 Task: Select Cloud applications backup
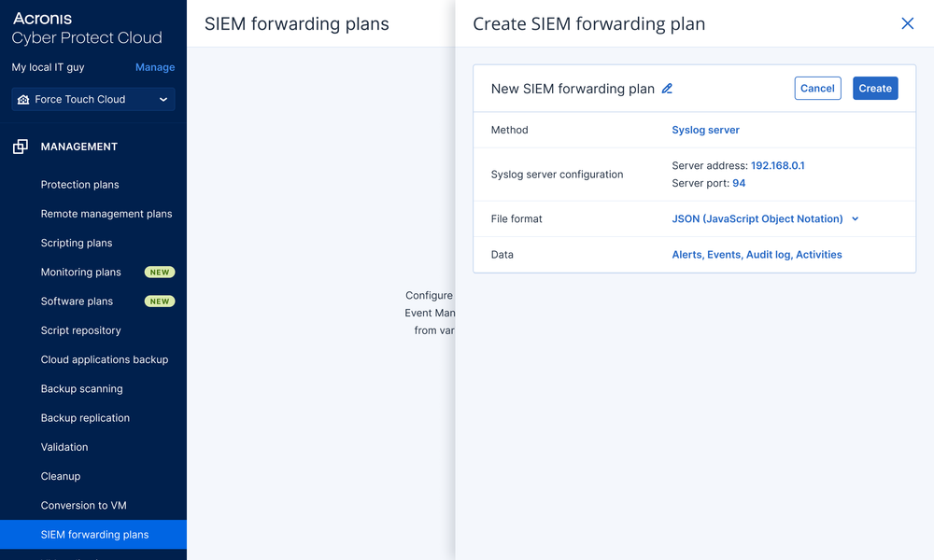coord(105,359)
